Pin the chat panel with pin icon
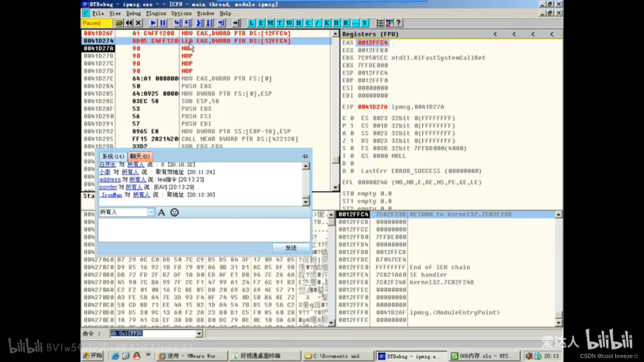Viewport: 644px width, 362px height. pyautogui.click(x=305, y=156)
